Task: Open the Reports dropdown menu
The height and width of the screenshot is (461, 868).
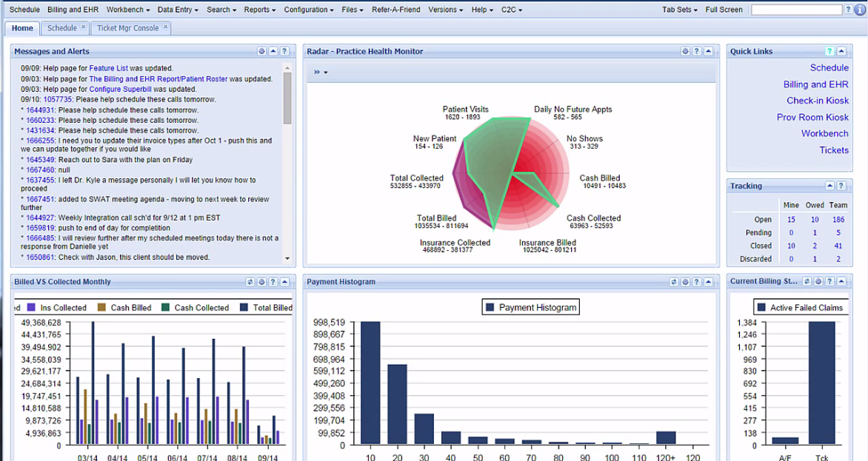Action: coord(260,10)
